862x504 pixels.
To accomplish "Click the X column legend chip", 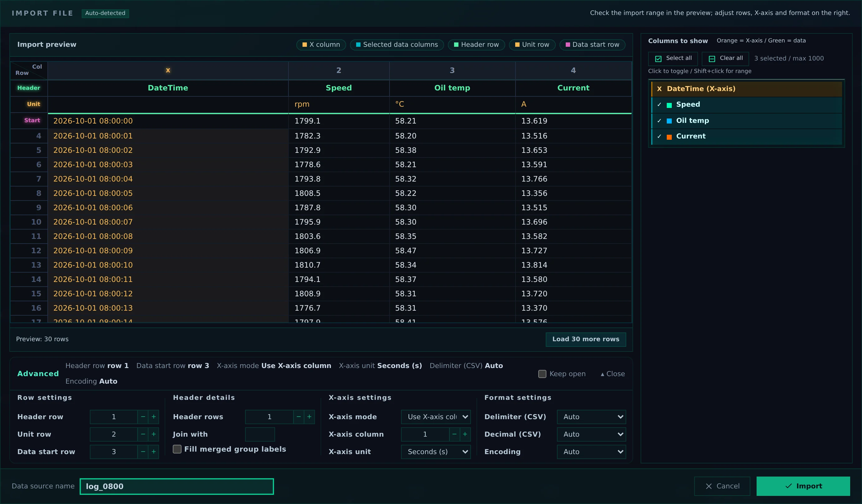I will coord(321,45).
